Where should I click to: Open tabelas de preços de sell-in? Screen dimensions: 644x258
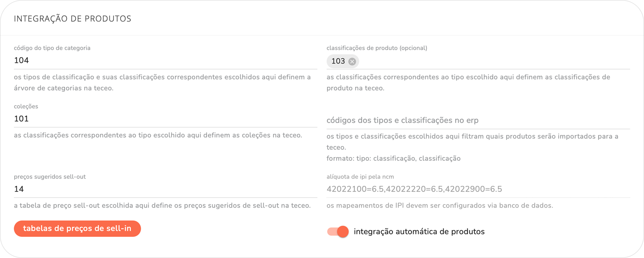coord(77,229)
